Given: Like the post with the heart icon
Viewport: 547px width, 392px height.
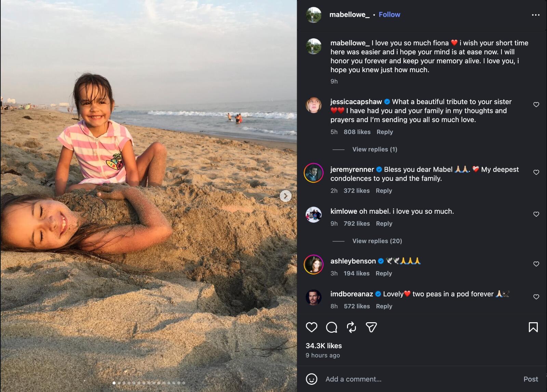Looking at the screenshot, I should tap(311, 327).
